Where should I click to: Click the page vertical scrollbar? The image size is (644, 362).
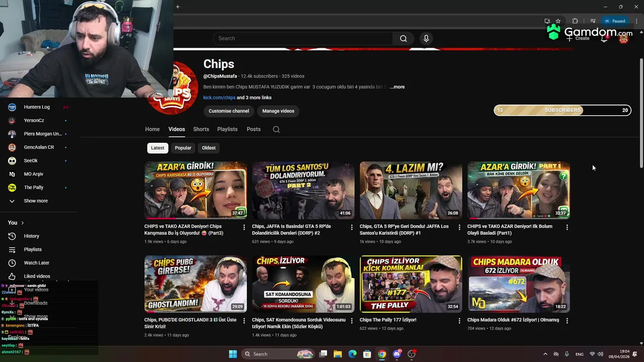pos(641,113)
